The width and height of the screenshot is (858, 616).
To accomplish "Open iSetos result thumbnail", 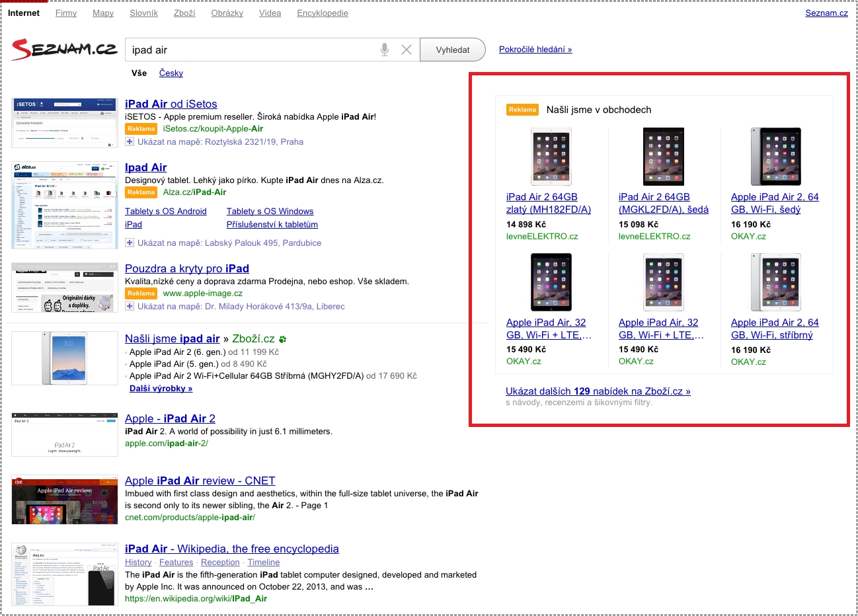I will 64,123.
